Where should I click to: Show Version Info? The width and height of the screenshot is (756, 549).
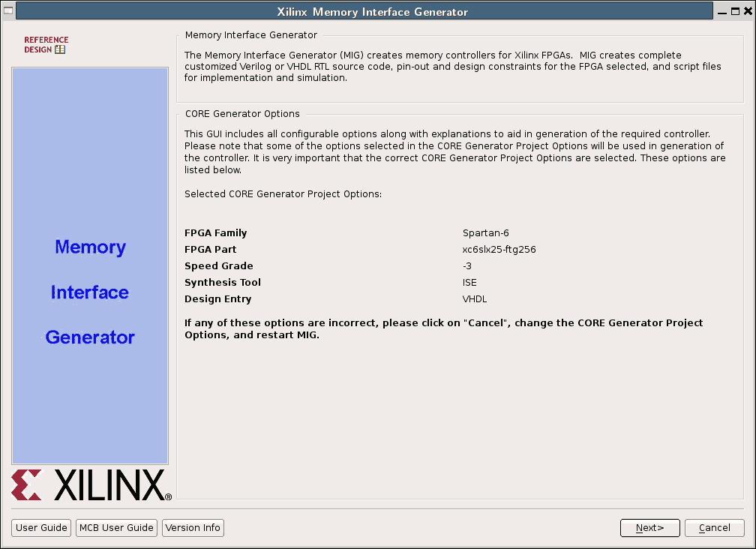[x=193, y=528]
